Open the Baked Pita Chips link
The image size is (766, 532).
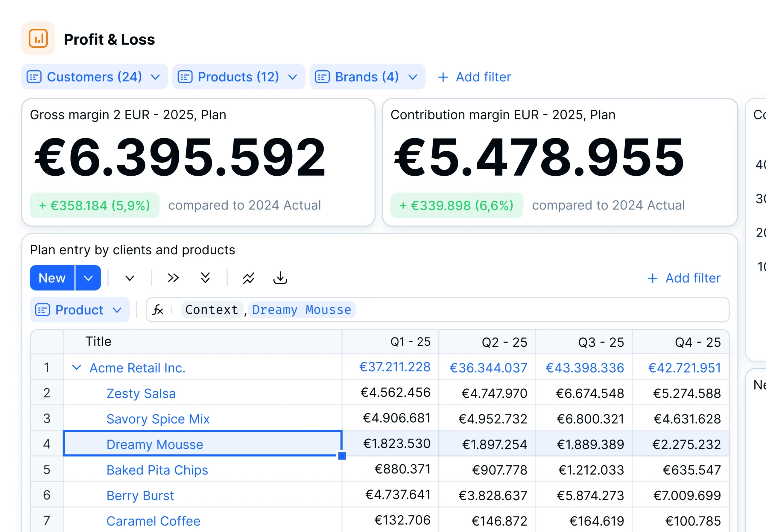[x=157, y=470]
